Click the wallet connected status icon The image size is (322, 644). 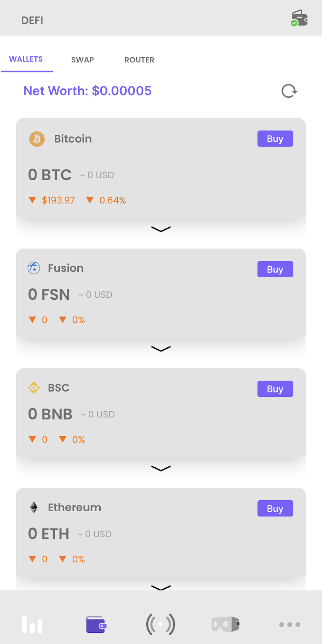click(299, 18)
